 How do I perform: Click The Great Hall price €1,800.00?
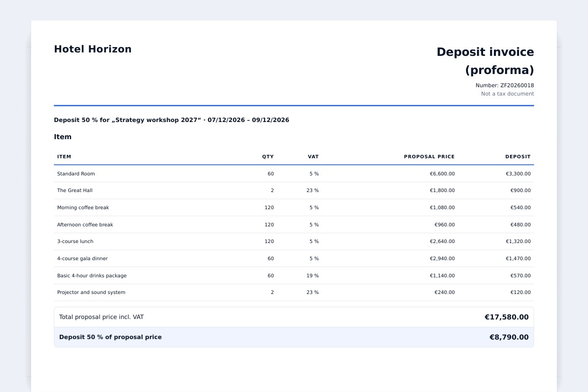442,190
